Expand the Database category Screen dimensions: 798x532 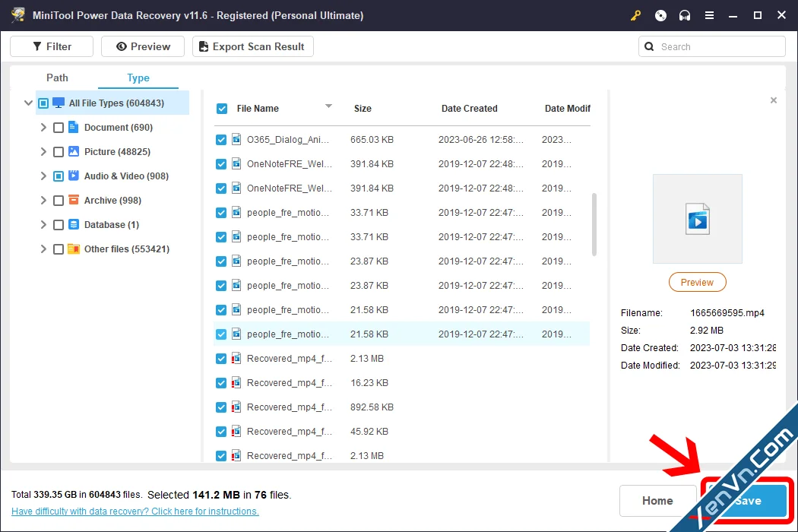pyautogui.click(x=43, y=224)
